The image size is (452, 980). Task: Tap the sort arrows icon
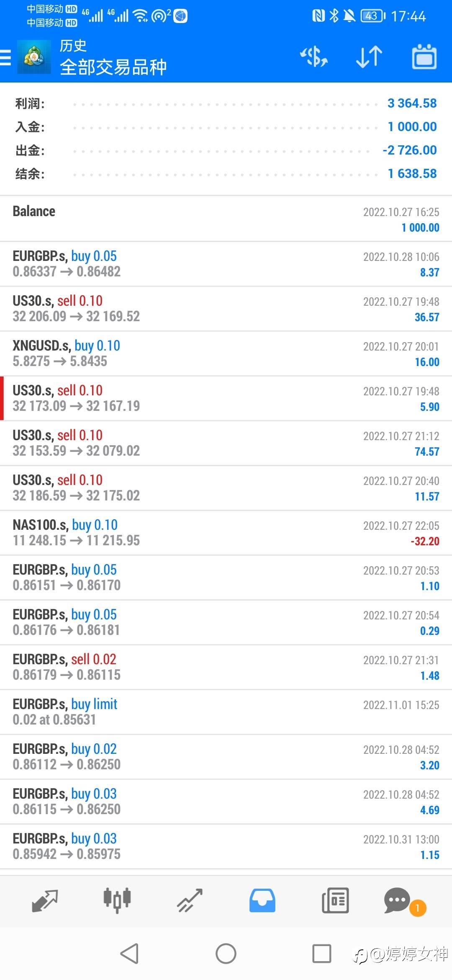[369, 57]
